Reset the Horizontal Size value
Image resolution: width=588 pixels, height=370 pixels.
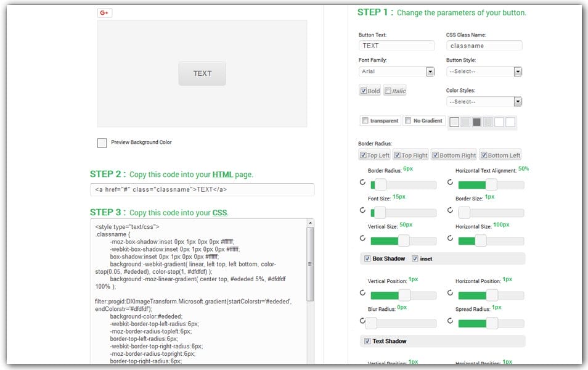click(450, 239)
